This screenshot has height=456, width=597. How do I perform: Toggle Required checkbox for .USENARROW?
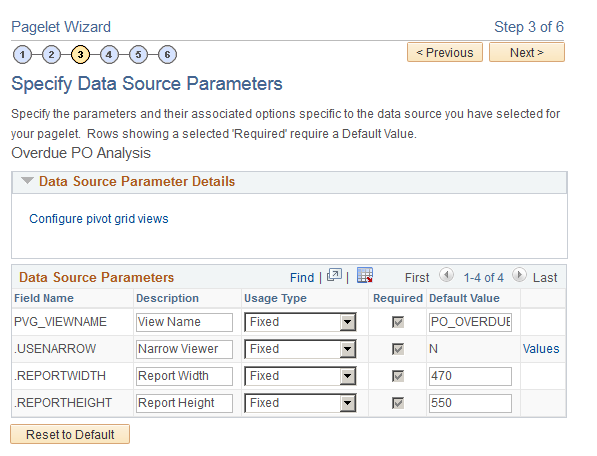(398, 349)
